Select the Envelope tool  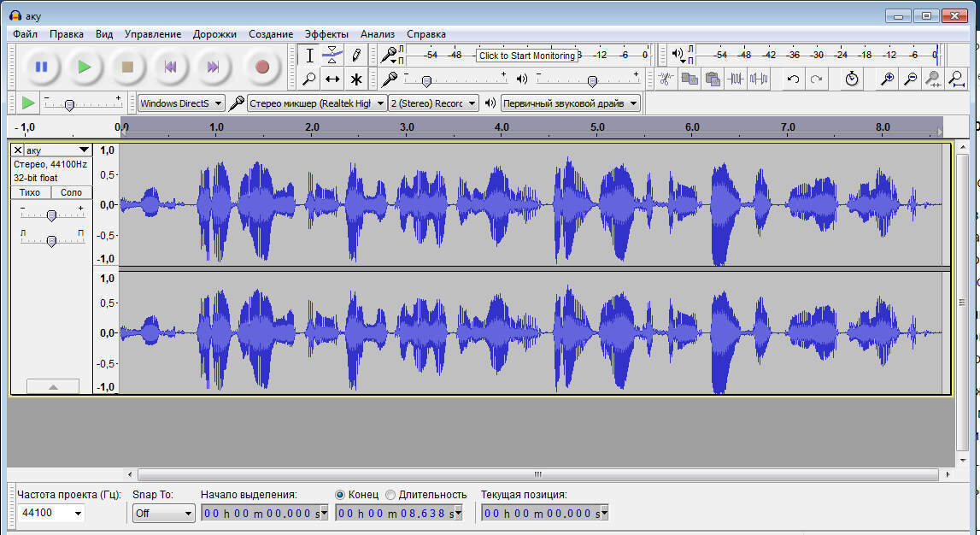332,56
